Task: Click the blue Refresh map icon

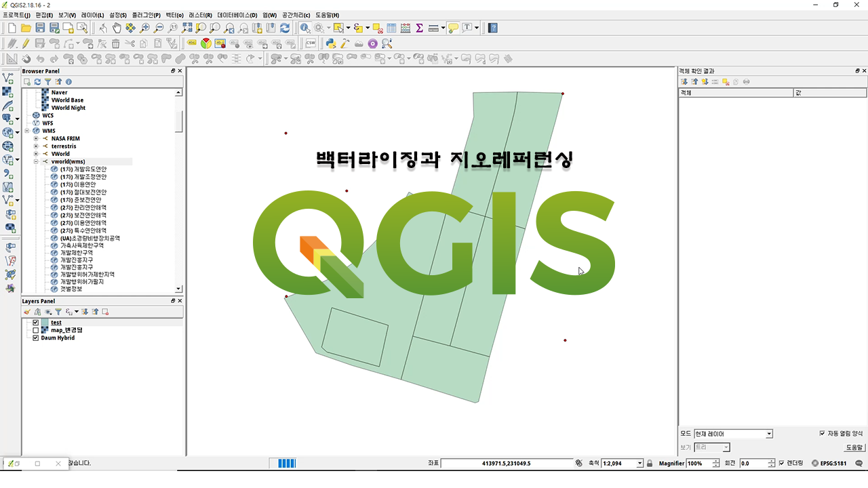Action: (285, 28)
